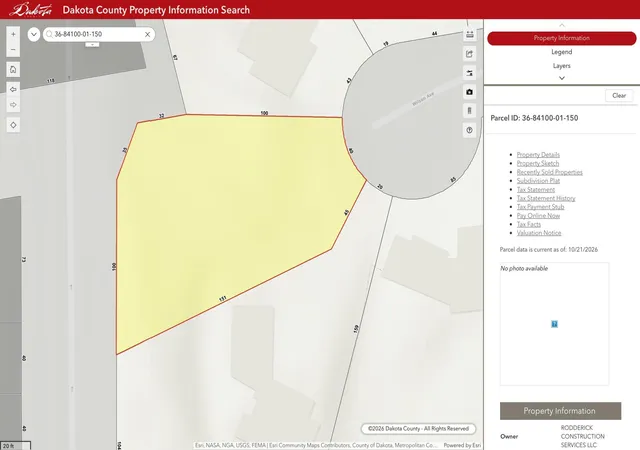Expand search source dropdown chevron

pyautogui.click(x=34, y=34)
